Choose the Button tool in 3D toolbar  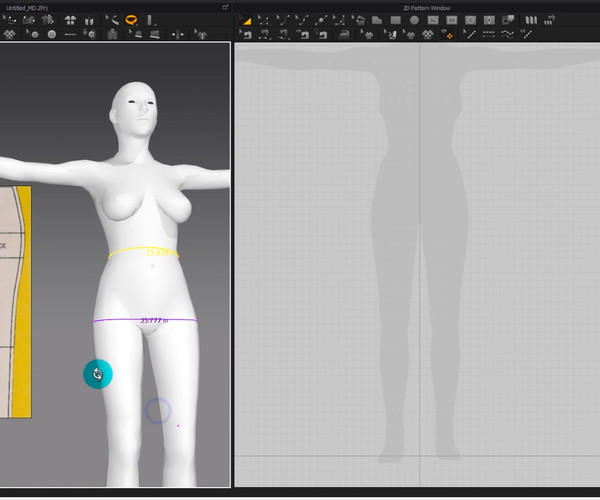[x=52, y=34]
